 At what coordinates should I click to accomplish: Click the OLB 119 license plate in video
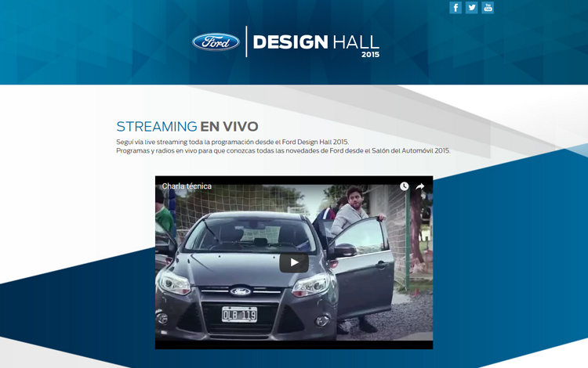click(x=239, y=314)
